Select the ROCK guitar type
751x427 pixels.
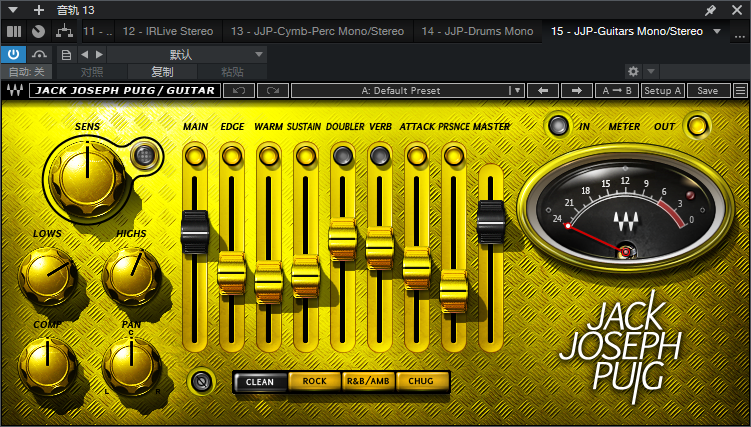pyautogui.click(x=314, y=382)
